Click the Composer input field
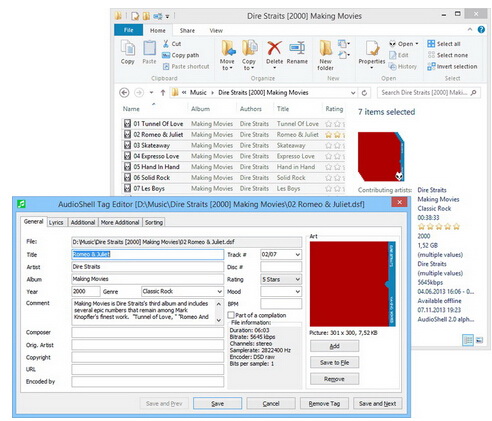Image resolution: width=492 pixels, height=421 pixels. click(148, 332)
